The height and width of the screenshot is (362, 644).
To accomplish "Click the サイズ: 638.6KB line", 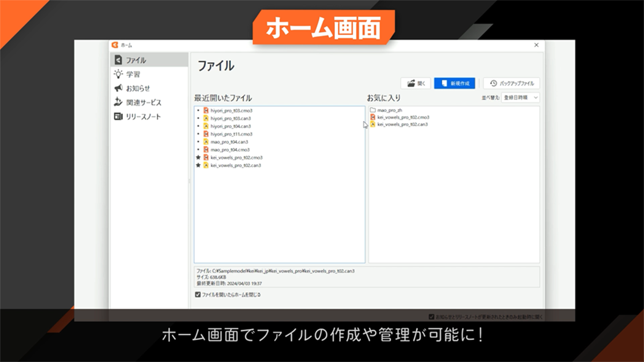I will click(x=212, y=277).
